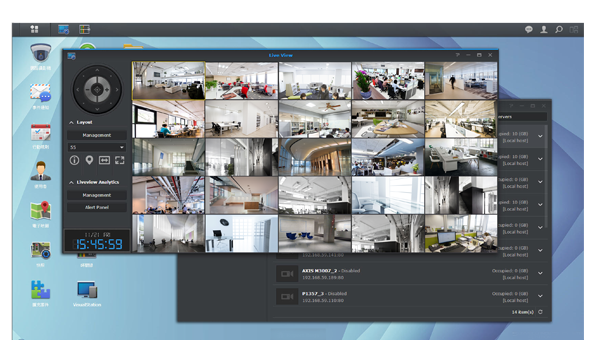Expand the AXIS M3007_2 camera row chevron
Viewport: 600px width, 360px height.
[540, 274]
